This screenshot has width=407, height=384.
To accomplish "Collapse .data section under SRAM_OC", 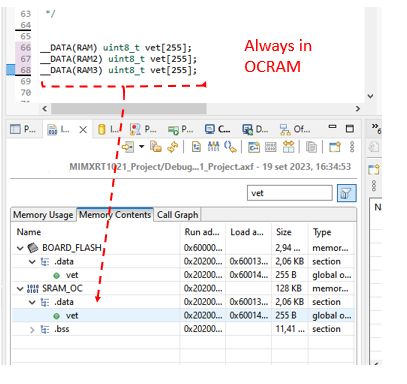I will pyautogui.click(x=32, y=303).
